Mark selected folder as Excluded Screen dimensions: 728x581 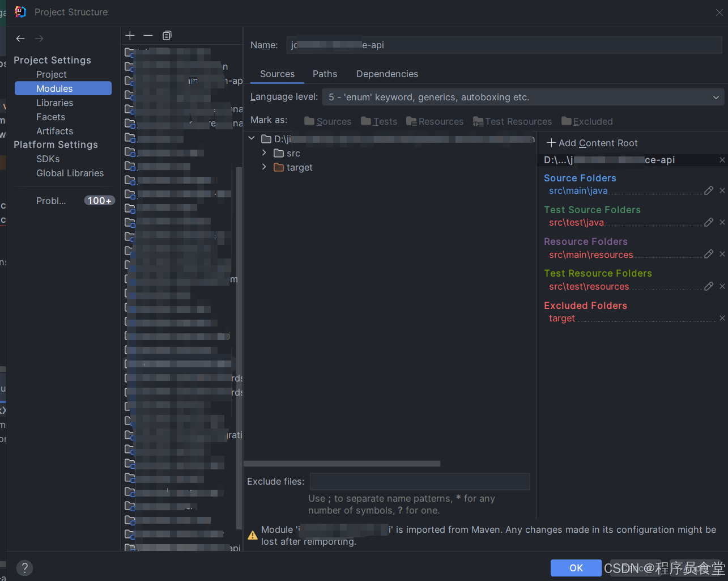[587, 121]
